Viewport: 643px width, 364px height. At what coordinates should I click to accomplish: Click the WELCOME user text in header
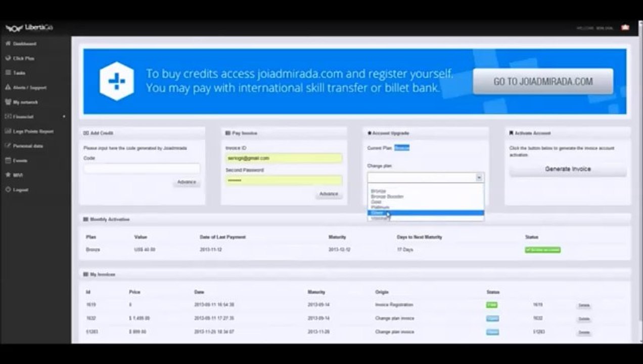(x=594, y=28)
